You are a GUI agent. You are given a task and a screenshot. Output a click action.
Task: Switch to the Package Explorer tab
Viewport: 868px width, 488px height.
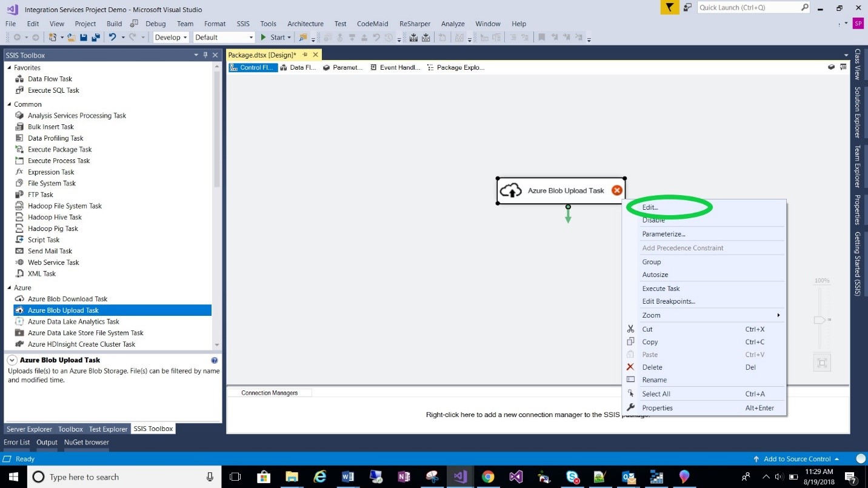click(x=455, y=67)
